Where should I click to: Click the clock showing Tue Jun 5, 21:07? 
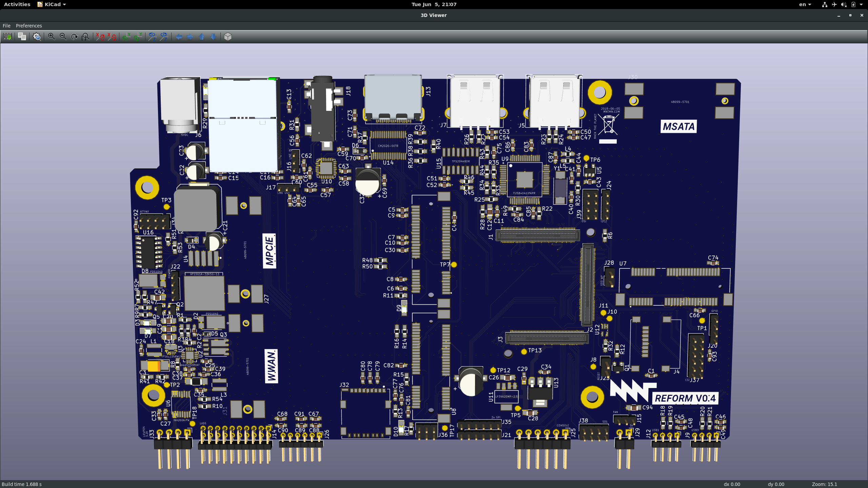434,4
